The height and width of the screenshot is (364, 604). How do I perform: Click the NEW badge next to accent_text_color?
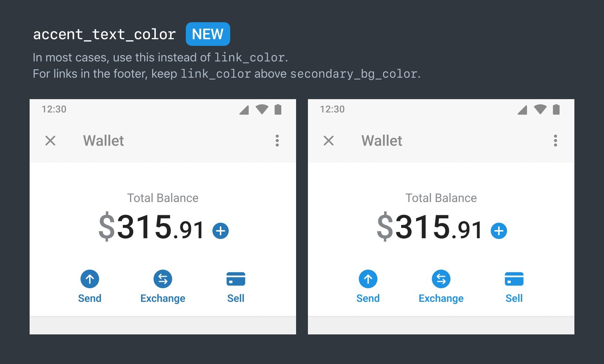click(208, 34)
